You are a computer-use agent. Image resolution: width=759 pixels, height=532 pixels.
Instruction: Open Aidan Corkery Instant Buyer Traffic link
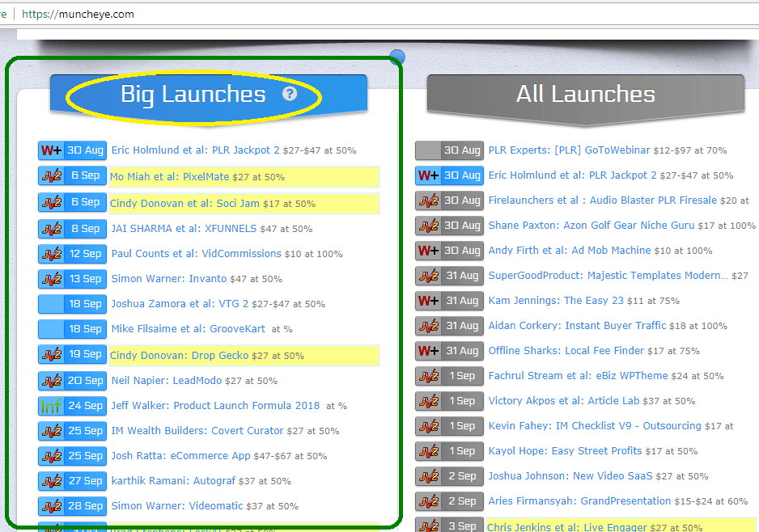tap(578, 326)
